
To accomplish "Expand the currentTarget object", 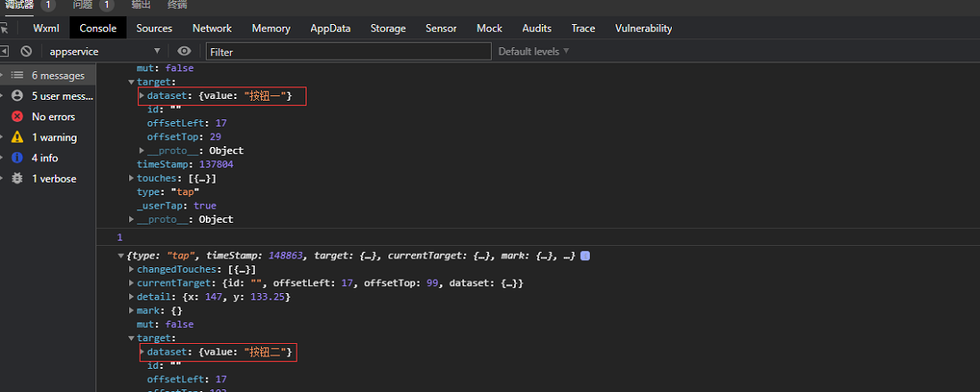I will pyautogui.click(x=131, y=283).
